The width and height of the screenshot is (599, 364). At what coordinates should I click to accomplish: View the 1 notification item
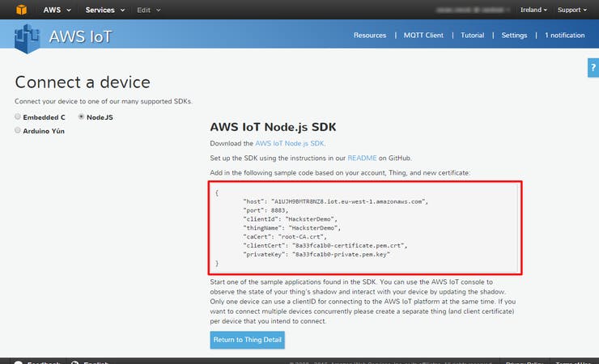click(564, 36)
